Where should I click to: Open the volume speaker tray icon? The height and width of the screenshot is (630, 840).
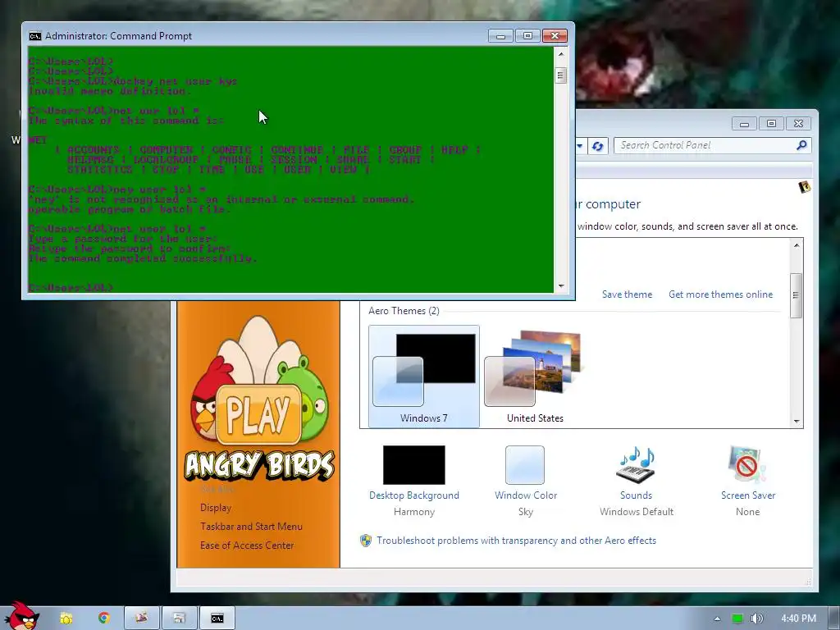756,619
